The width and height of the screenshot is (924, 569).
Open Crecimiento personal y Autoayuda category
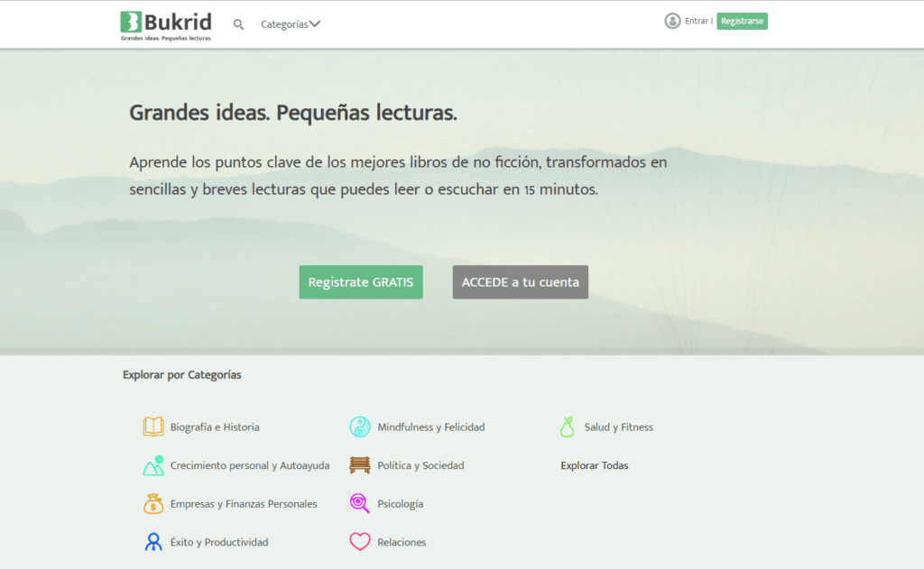pos(250,465)
